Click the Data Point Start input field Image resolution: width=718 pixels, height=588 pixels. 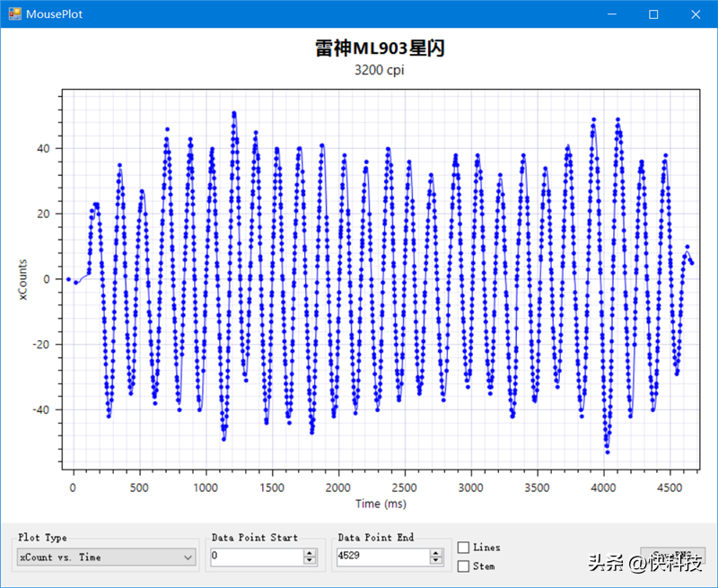pos(257,557)
